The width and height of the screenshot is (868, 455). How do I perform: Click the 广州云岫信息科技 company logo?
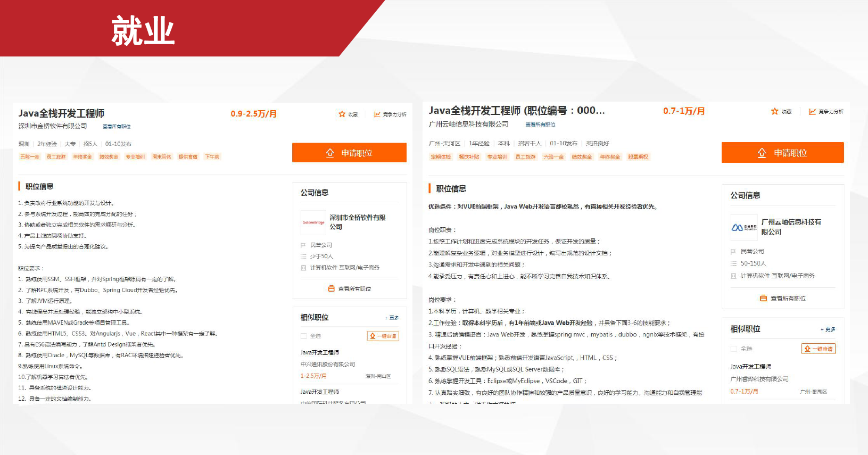[x=744, y=227]
